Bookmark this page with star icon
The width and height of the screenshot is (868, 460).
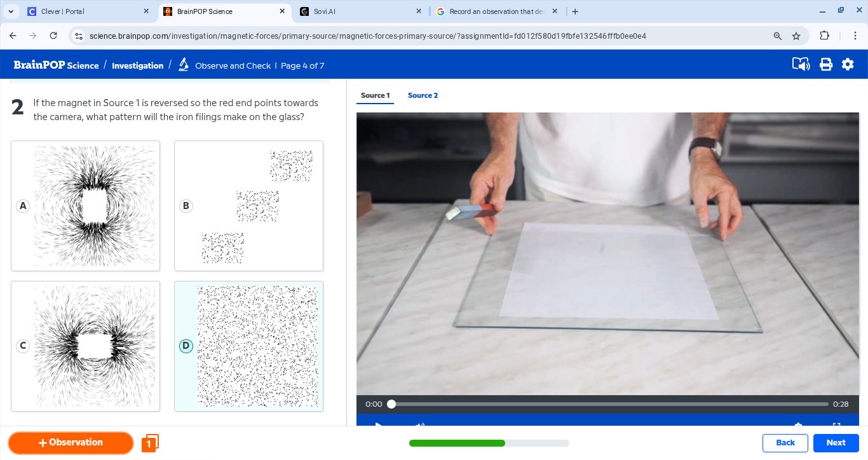tap(796, 36)
